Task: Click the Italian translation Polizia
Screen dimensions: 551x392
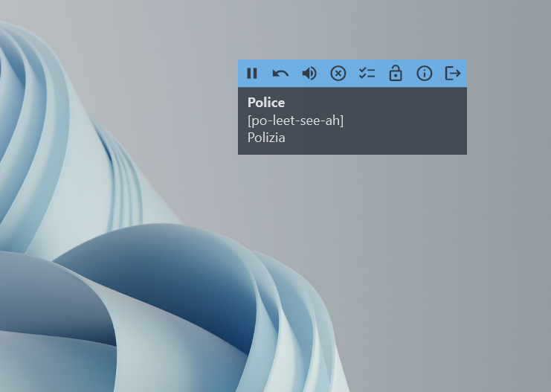Action: (266, 138)
